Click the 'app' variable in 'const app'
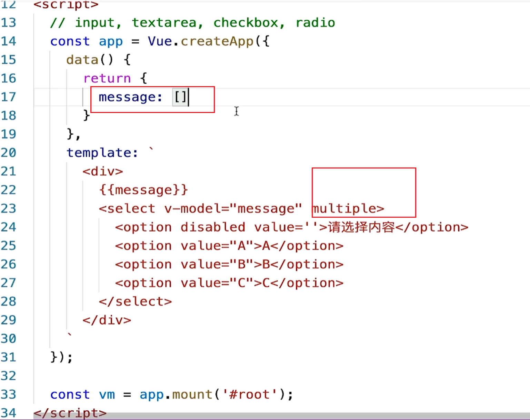The width and height of the screenshot is (530, 420). [x=111, y=42]
